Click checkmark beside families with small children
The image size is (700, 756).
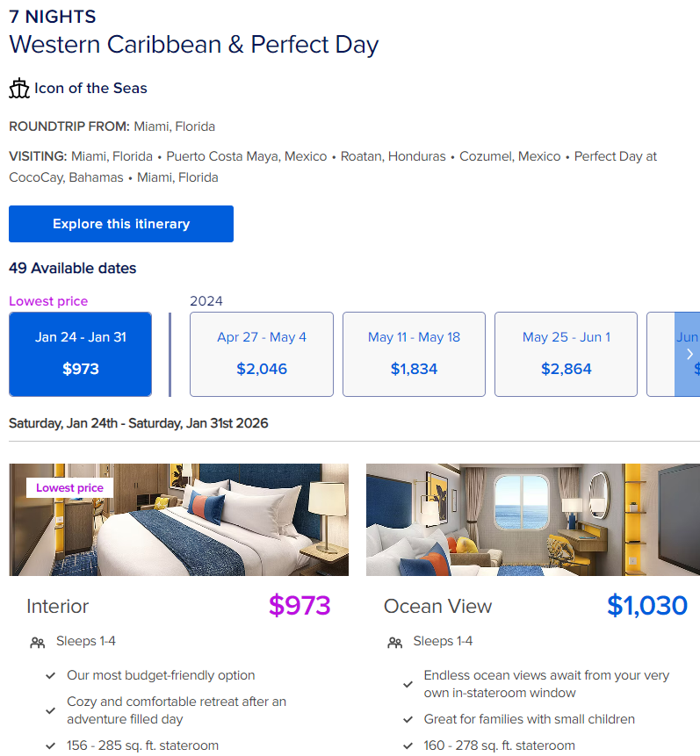tap(408, 719)
